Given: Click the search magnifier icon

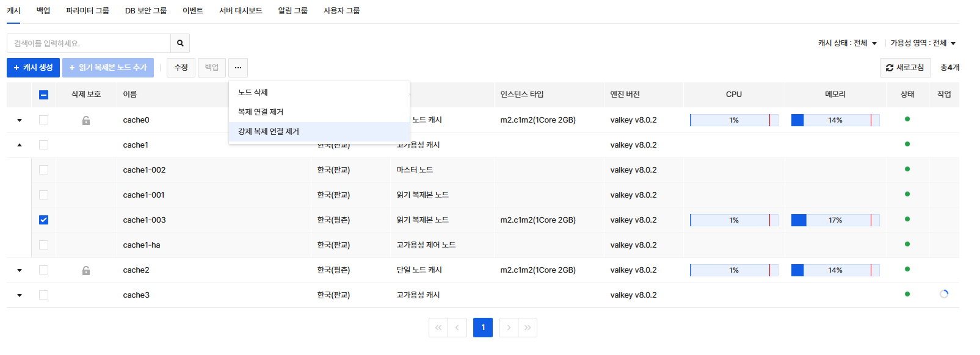Looking at the screenshot, I should click(x=180, y=43).
